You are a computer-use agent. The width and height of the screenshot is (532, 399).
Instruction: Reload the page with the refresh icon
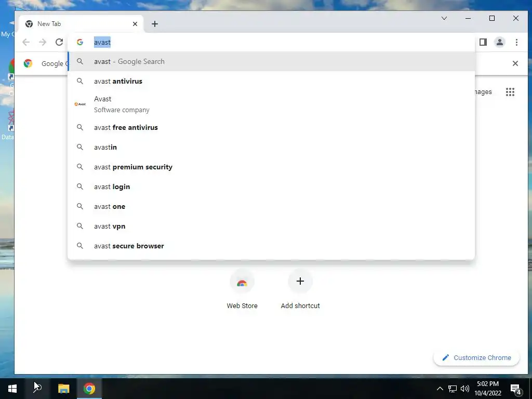click(59, 42)
